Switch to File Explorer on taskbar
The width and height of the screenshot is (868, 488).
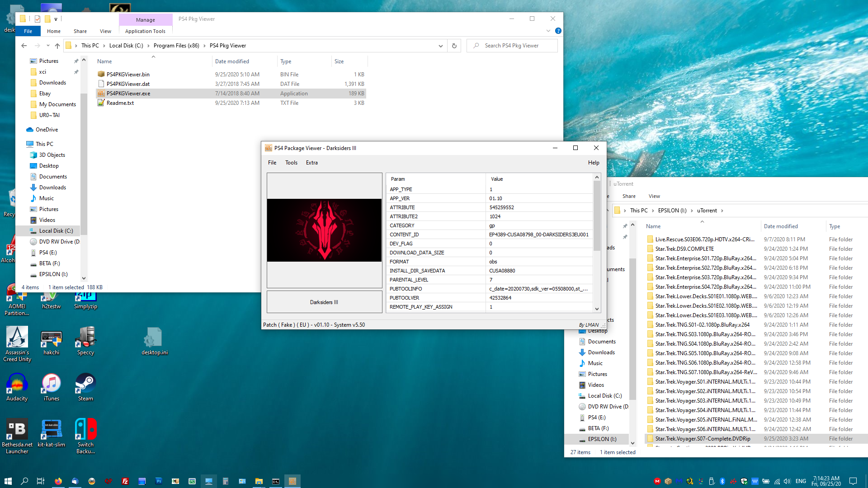tap(259, 481)
